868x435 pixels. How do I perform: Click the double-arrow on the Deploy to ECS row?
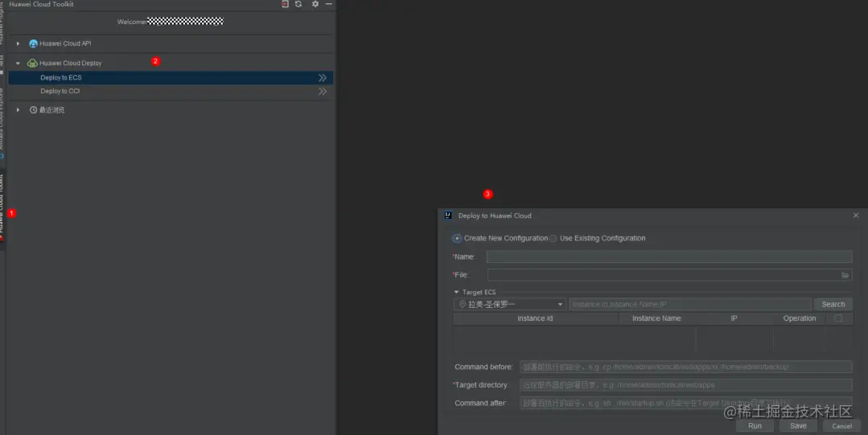pos(322,78)
